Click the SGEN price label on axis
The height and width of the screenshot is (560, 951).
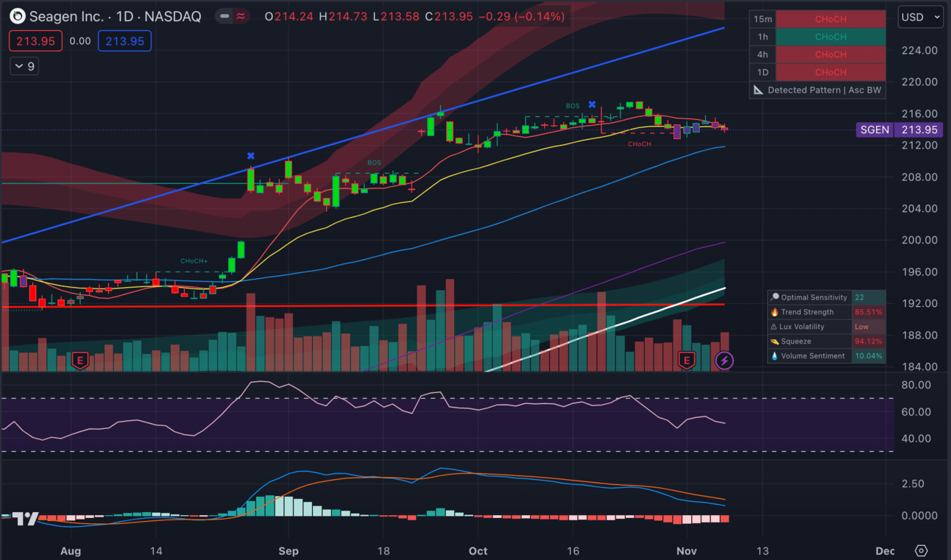874,130
